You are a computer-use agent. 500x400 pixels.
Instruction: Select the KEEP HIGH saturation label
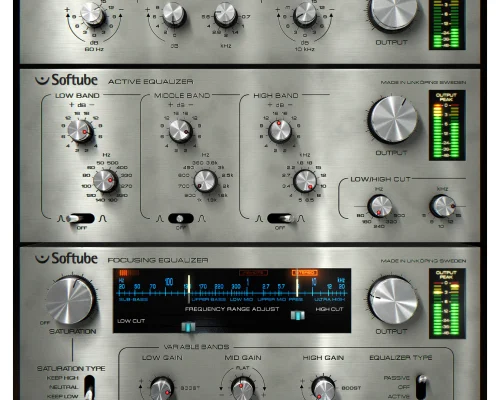[x=62, y=378]
